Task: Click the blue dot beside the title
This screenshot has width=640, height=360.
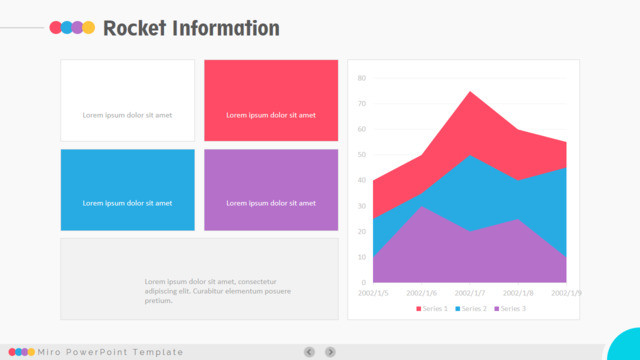Action: click(x=66, y=27)
